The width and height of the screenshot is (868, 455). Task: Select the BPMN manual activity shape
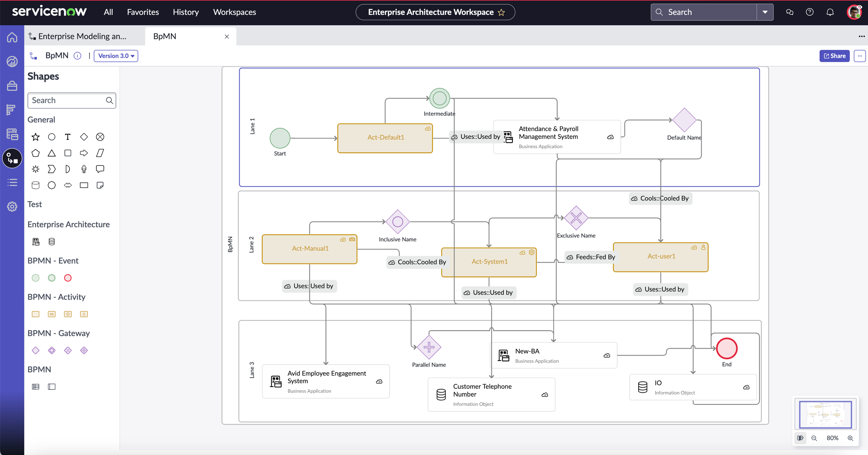click(52, 314)
